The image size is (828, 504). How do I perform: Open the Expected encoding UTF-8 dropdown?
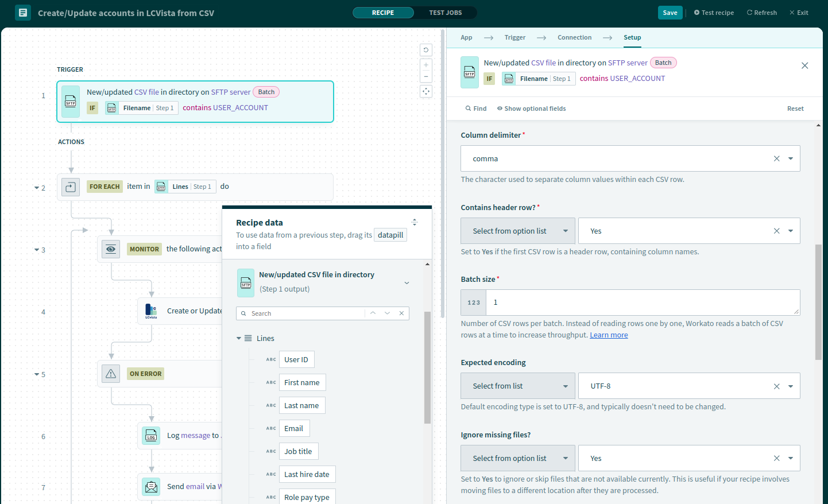791,386
